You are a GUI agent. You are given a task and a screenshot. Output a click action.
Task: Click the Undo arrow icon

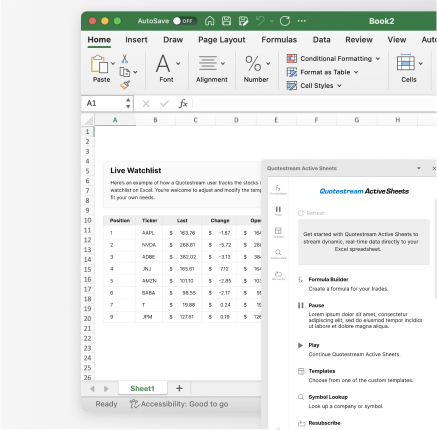(x=260, y=21)
